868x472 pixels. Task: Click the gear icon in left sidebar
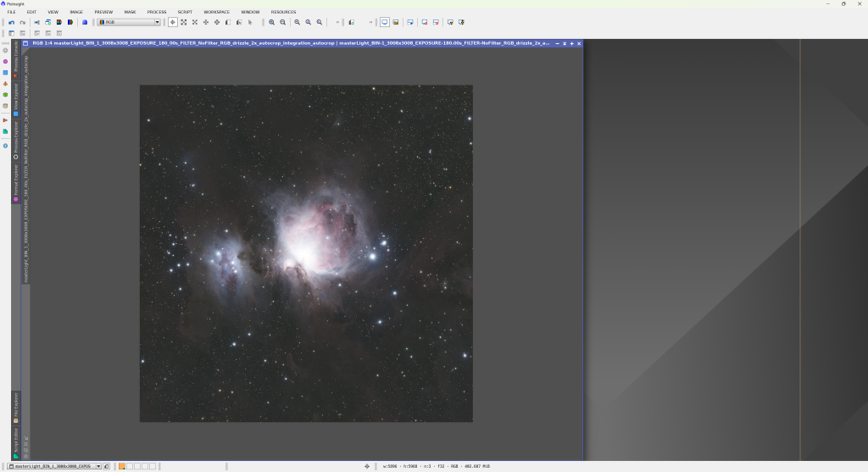pos(5,50)
